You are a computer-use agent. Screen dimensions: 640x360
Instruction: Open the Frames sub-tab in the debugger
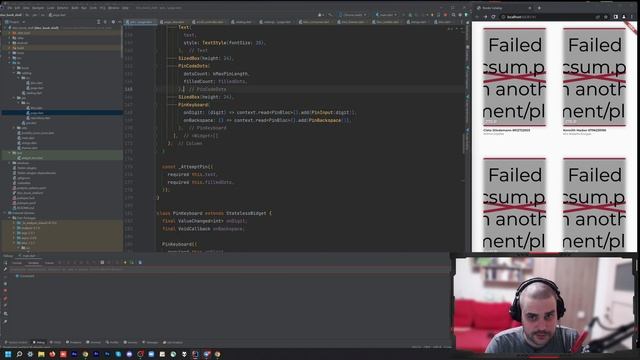[49, 262]
